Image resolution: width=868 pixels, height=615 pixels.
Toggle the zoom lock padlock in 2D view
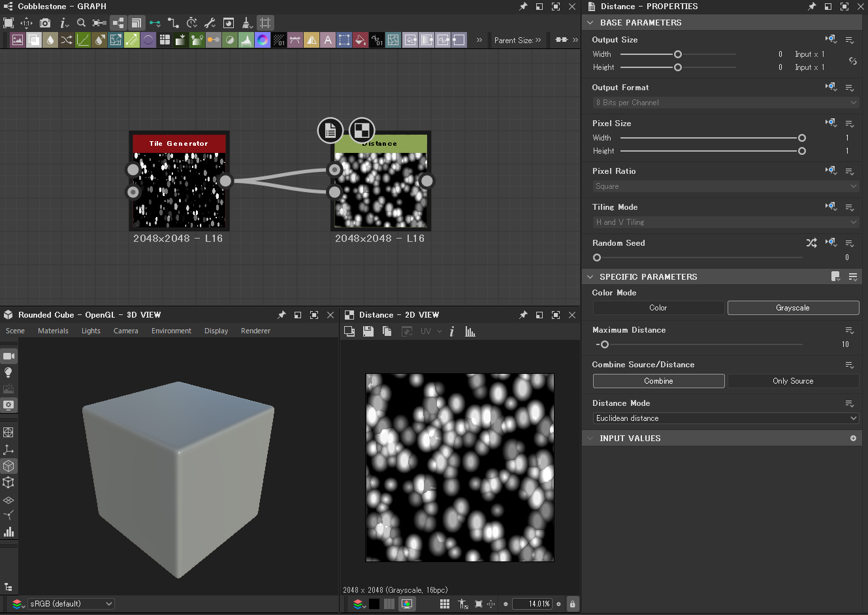(x=572, y=603)
